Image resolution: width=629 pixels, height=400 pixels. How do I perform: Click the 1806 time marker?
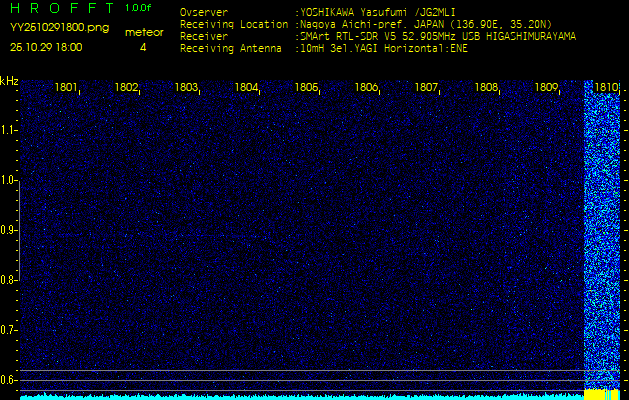[x=366, y=87]
